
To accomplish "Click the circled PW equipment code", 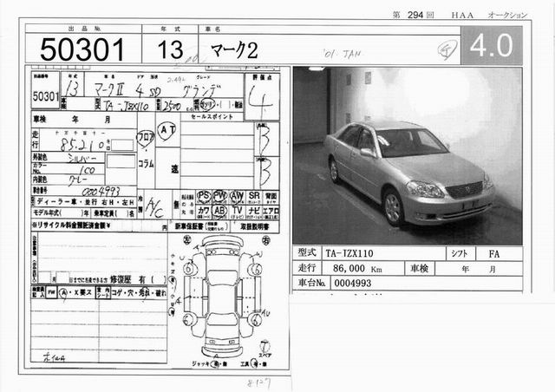I will click(x=219, y=196).
